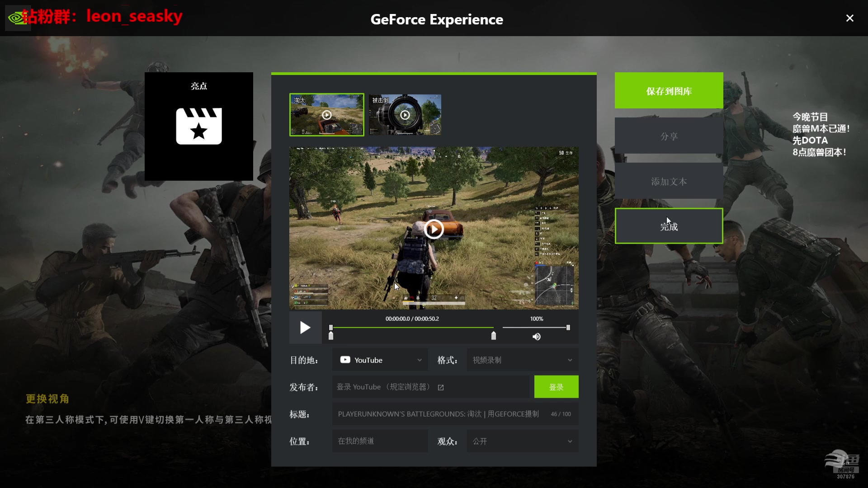The width and height of the screenshot is (868, 488).
Task: Open external browser link icon in publisher field
Action: click(441, 387)
